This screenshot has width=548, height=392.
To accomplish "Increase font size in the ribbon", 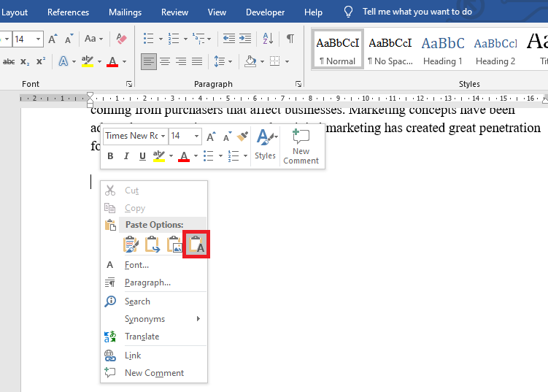I will coord(53,39).
